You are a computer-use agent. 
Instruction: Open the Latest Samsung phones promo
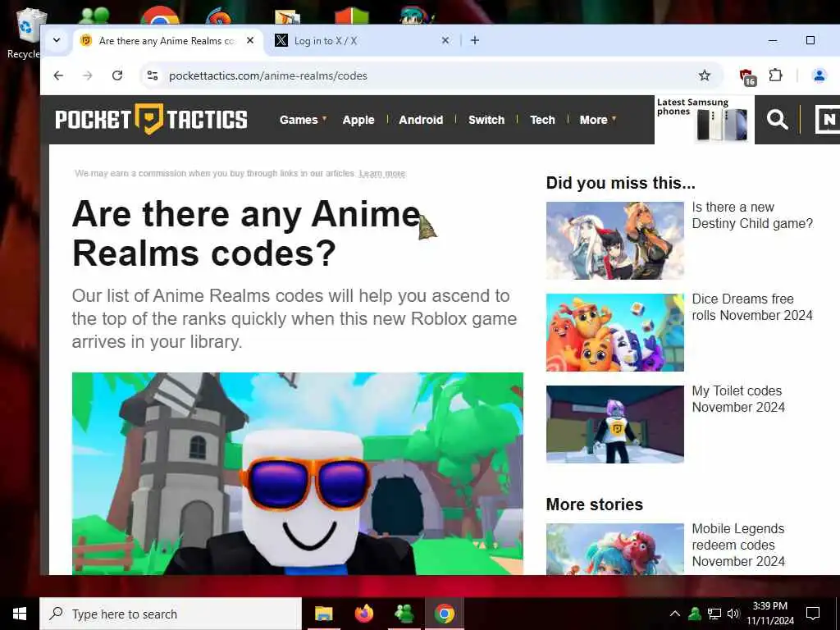point(704,120)
